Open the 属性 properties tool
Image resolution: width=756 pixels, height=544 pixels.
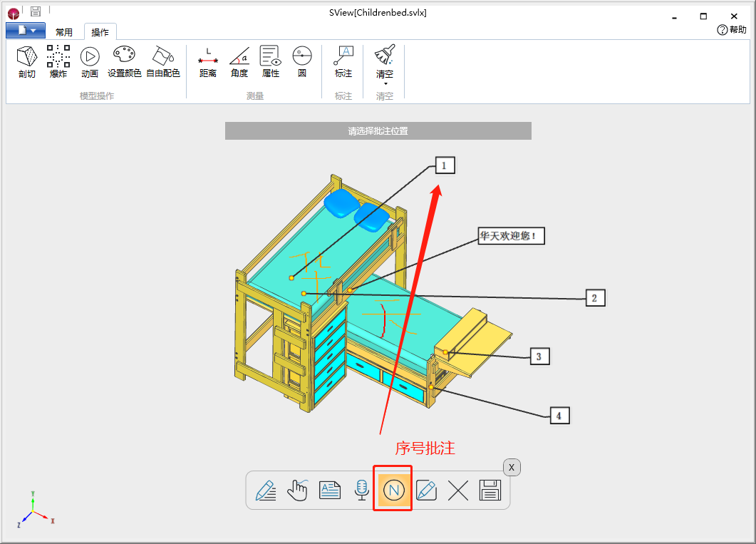tap(271, 62)
